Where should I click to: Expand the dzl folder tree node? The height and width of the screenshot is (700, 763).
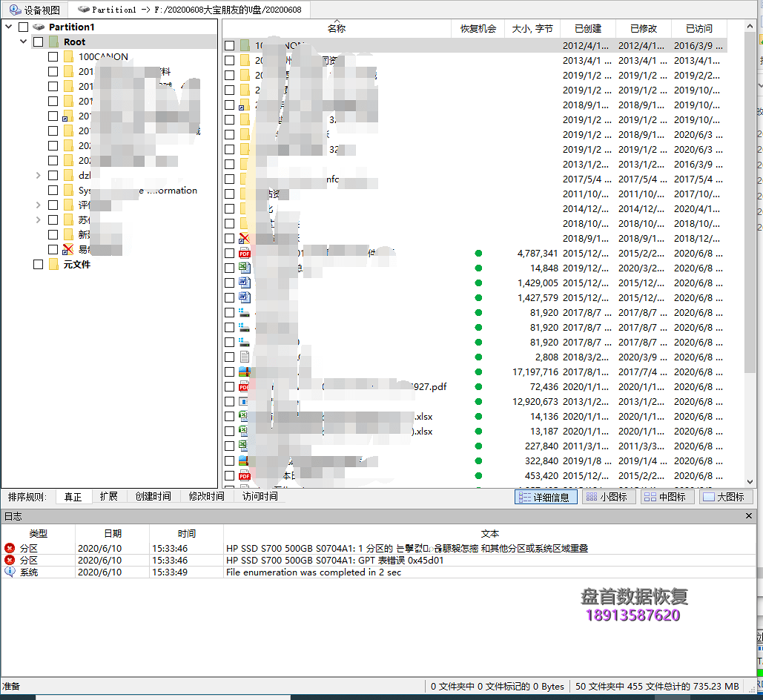(39, 175)
